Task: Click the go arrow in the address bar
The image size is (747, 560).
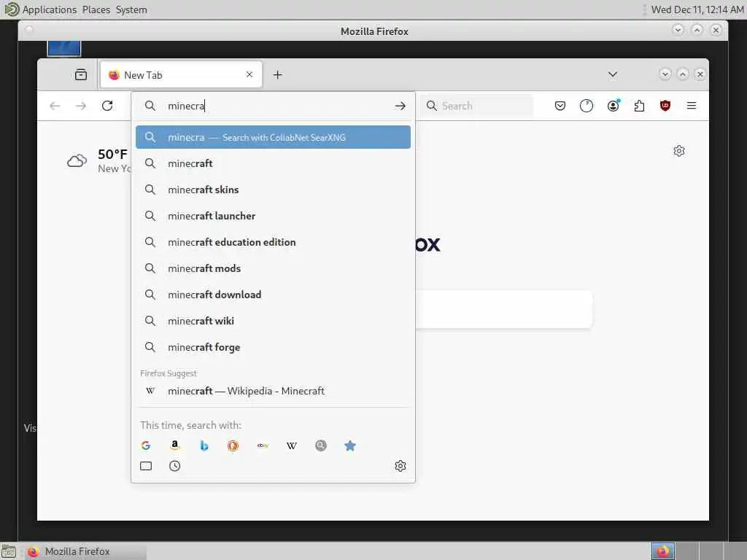Action: 400,106
